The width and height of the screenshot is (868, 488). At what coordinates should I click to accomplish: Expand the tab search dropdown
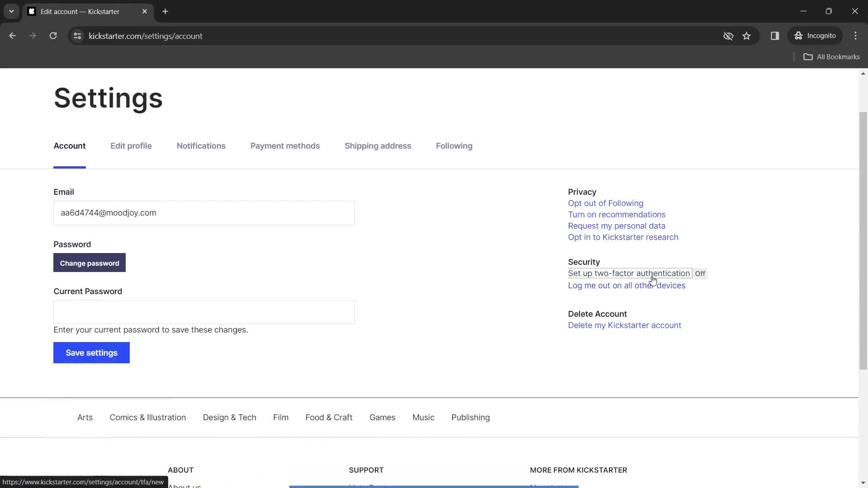[11, 11]
